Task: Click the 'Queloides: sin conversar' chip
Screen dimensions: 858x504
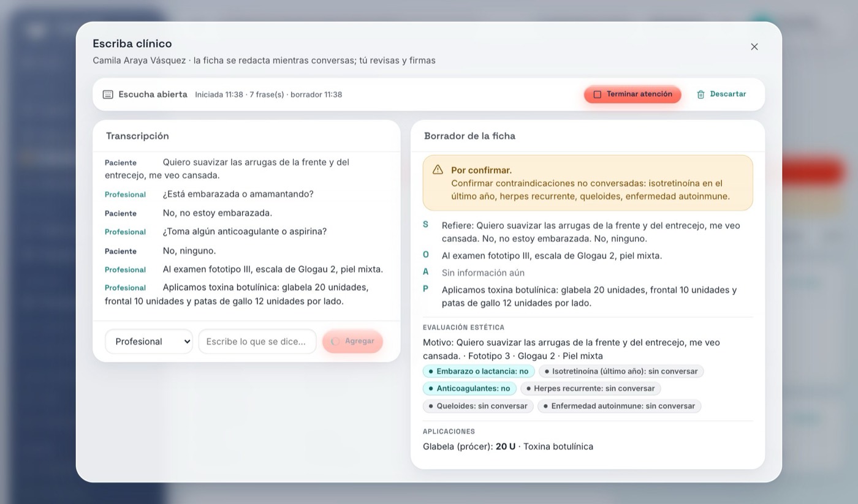Action: point(478,406)
